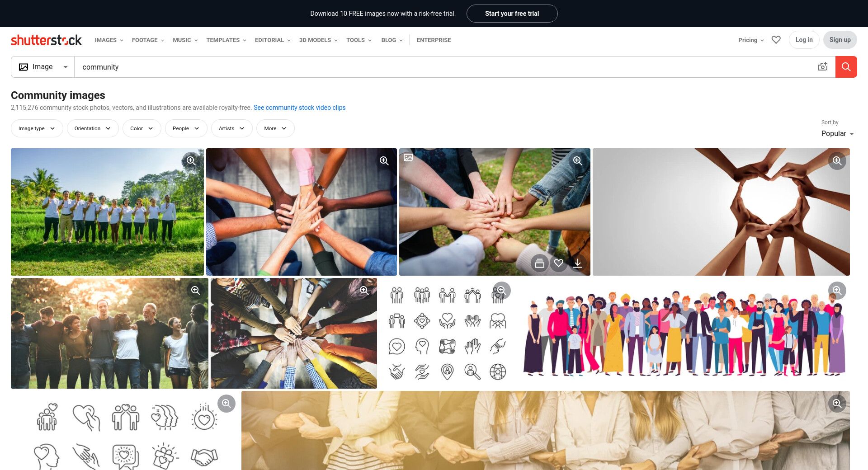Viewport: 868px width, 470px height.
Task: Open the Orientation filter dropdown
Action: [x=93, y=128]
